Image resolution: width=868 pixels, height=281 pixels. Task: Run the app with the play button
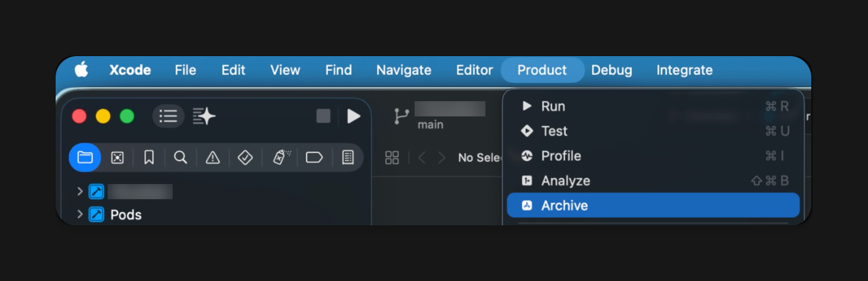coord(354,116)
